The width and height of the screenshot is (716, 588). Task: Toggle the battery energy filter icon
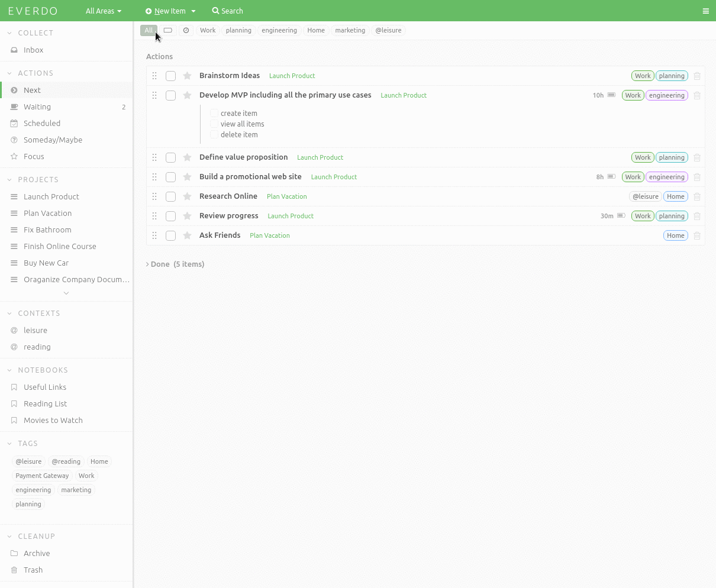pyautogui.click(x=168, y=30)
